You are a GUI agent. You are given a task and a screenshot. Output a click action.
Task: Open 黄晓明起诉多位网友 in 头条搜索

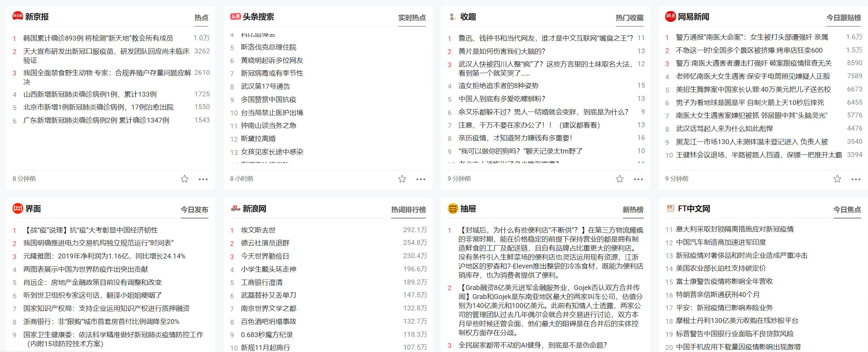click(272, 60)
